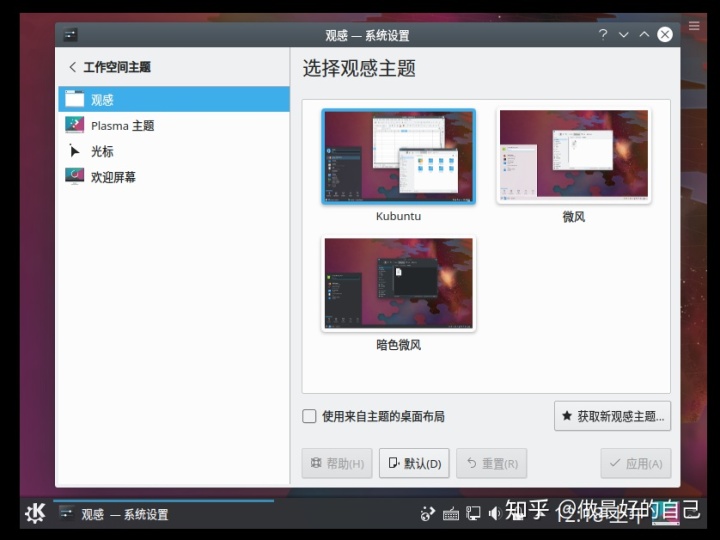Click the question mark help icon in title bar
The height and width of the screenshot is (540, 720).
pos(603,34)
